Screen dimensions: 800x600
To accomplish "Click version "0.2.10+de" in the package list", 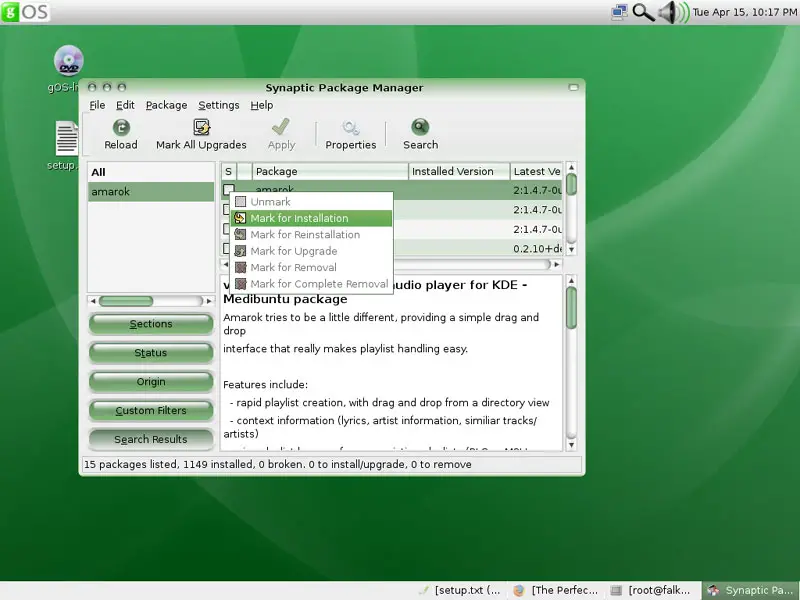I will 537,249.
